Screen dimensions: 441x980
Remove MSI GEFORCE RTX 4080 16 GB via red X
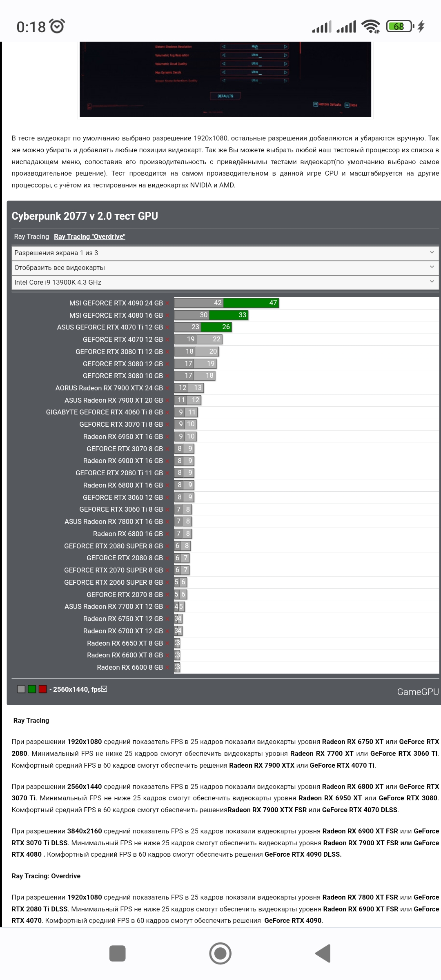[167, 316]
